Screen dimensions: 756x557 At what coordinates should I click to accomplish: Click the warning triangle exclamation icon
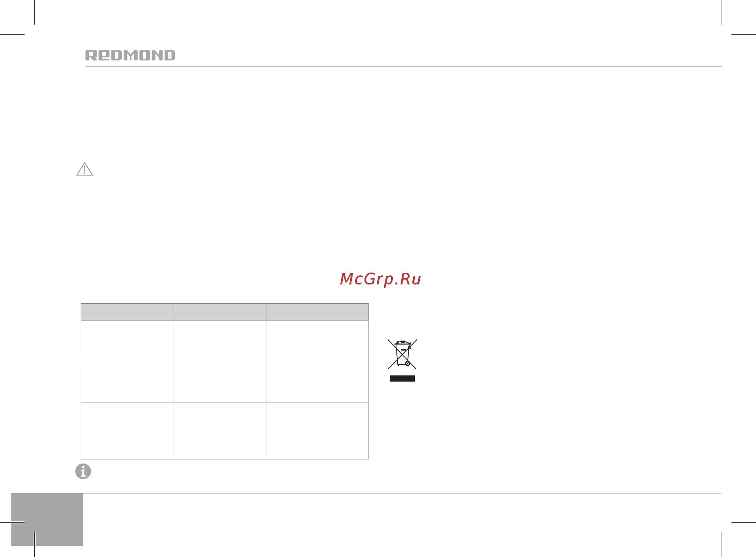coord(85,169)
